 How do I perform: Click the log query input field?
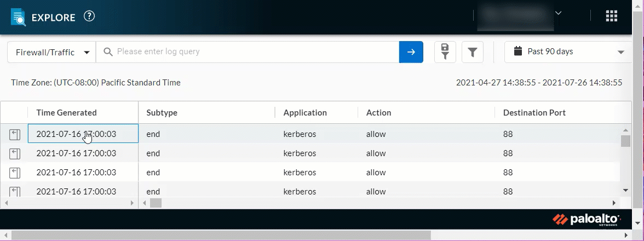coord(255,52)
